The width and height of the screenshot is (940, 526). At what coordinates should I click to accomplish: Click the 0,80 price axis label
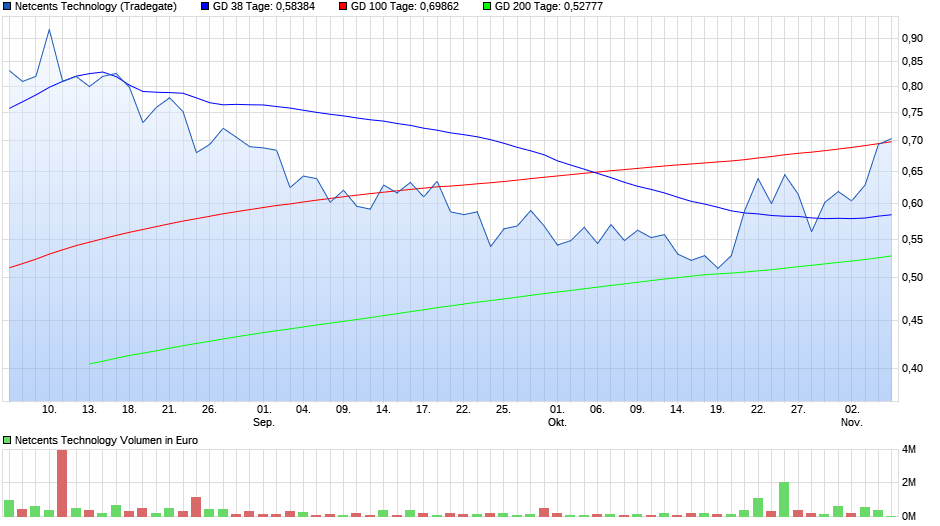912,86
